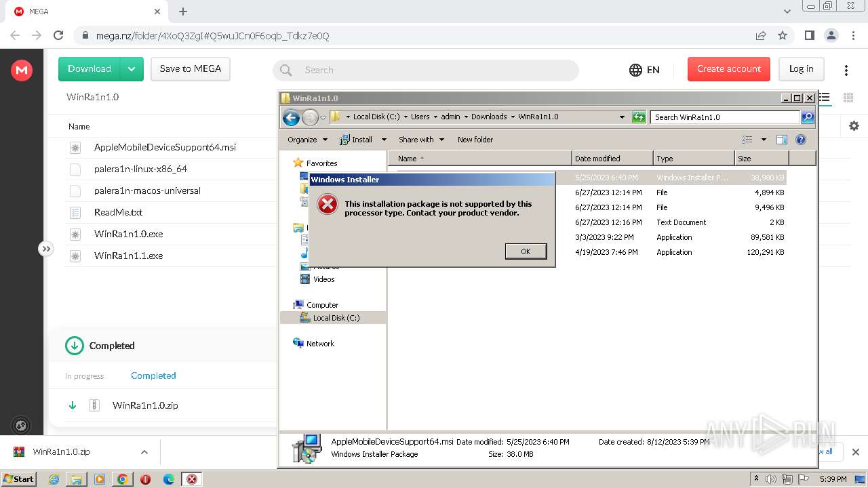Viewport: 868px width, 488px height.
Task: Click the Chrome address bar URL
Action: click(x=212, y=35)
